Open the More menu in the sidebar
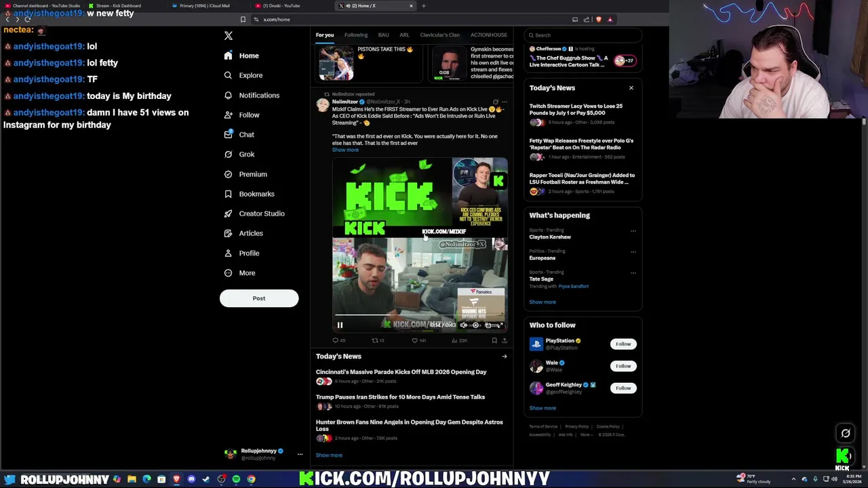Viewport: 868px width, 488px height. [x=239, y=273]
